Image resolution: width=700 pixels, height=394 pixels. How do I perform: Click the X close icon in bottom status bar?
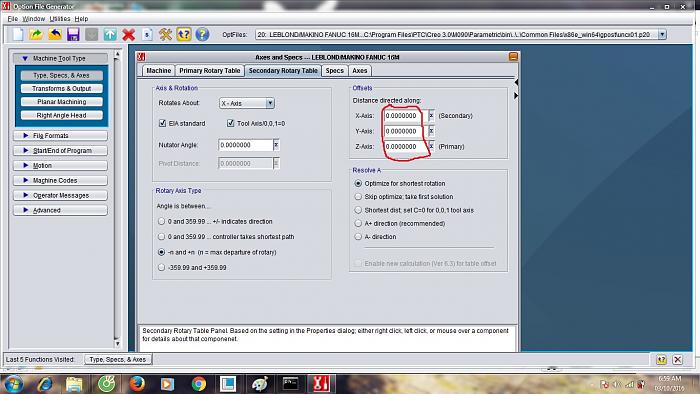click(x=678, y=360)
